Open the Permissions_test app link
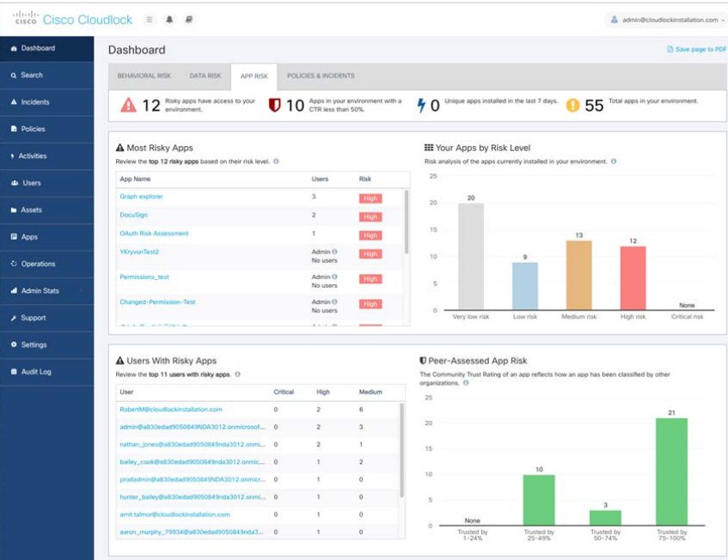The image size is (728, 560). pos(144,277)
